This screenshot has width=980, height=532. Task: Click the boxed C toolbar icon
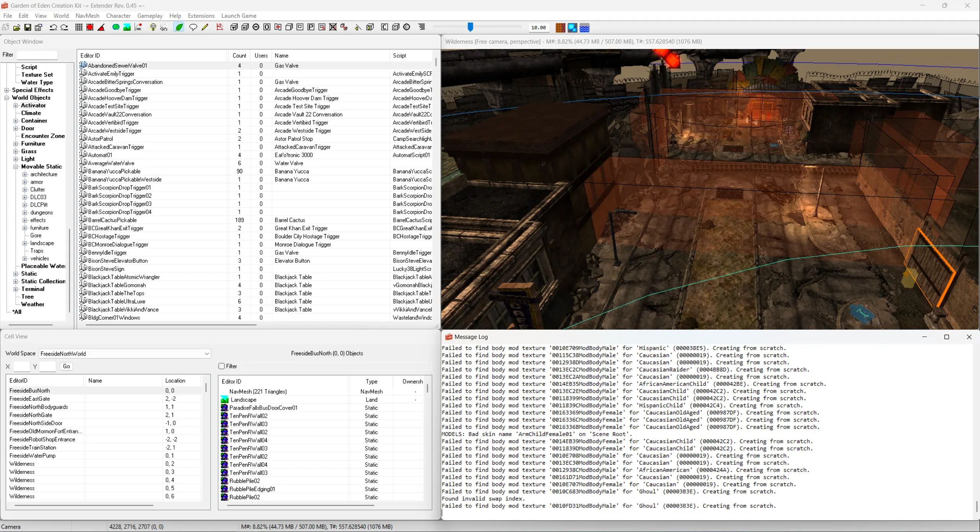pos(385,28)
